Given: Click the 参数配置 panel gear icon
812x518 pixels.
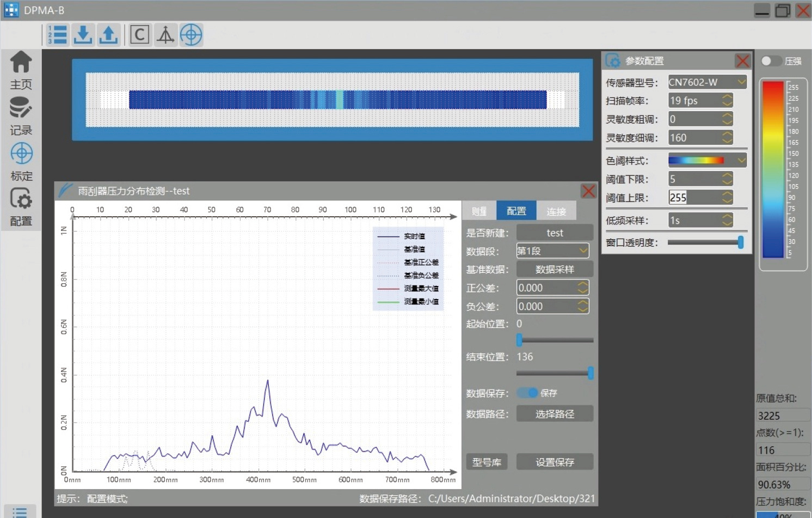Looking at the screenshot, I should [613, 60].
